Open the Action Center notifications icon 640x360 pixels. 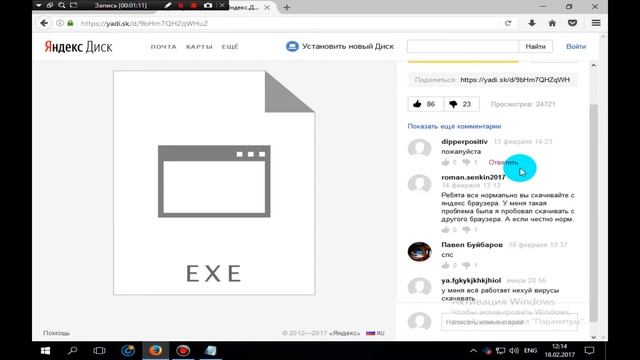coord(589,351)
